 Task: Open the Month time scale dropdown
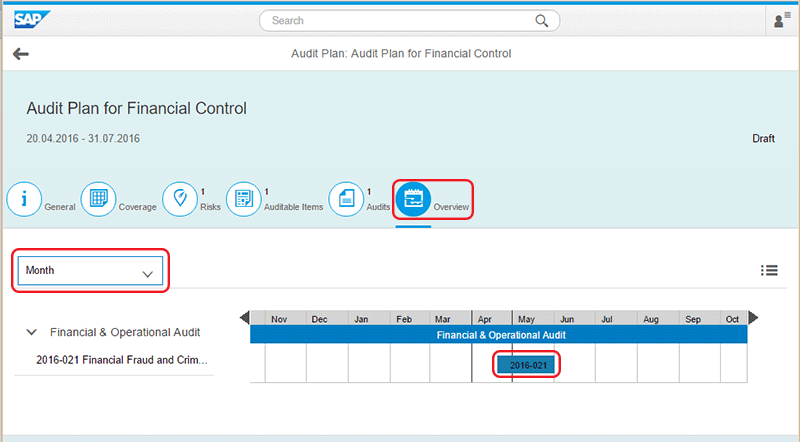click(90, 272)
